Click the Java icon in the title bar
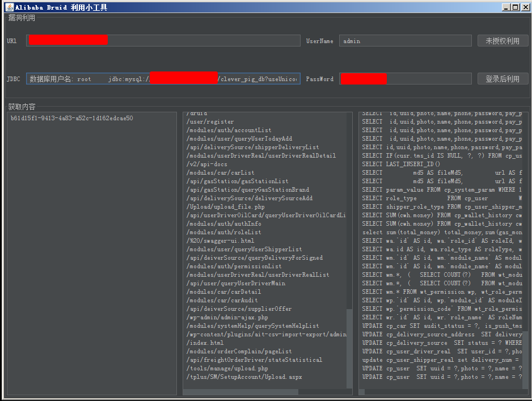Screen dimensions: 532x401 pos(9,7)
